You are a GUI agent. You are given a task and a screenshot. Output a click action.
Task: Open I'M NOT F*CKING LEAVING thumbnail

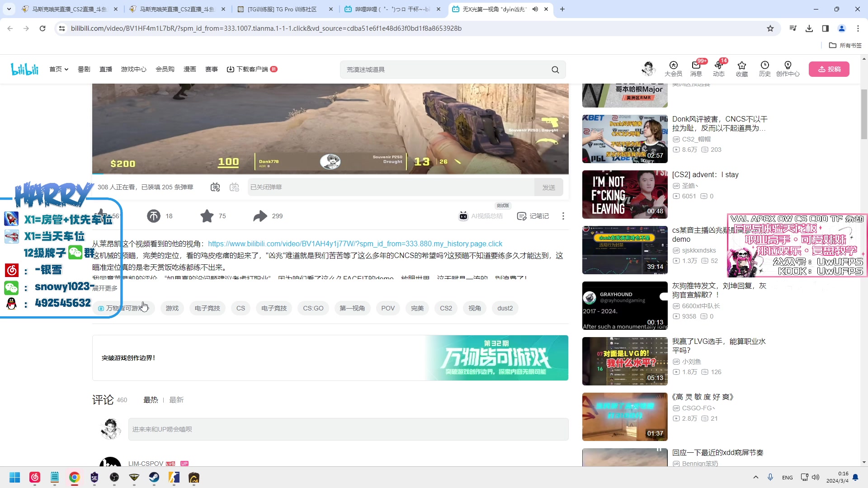[625, 194]
